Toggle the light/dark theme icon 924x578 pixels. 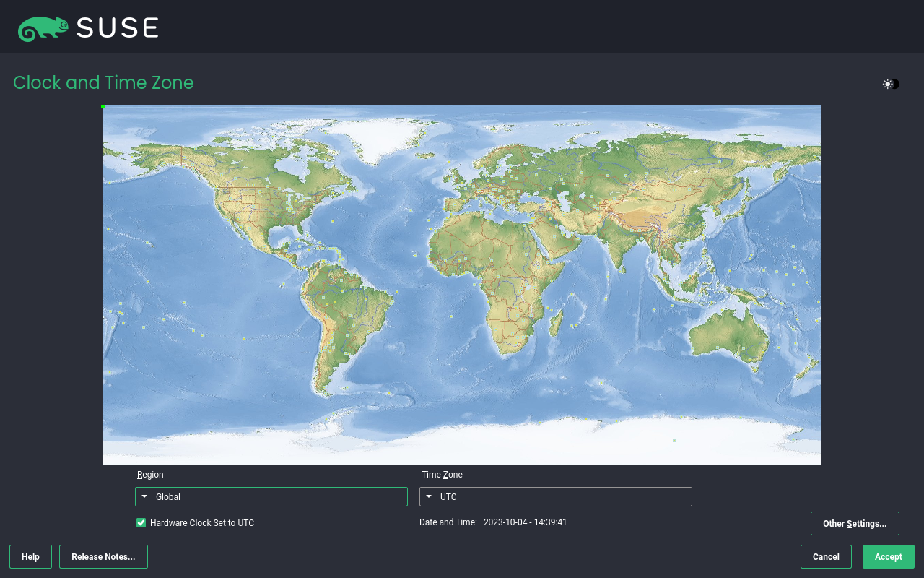coord(891,85)
